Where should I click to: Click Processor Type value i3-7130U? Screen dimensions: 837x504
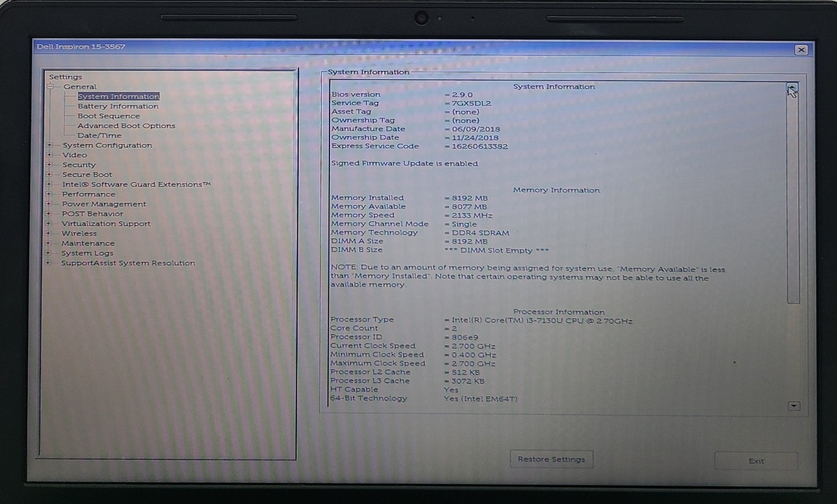[542, 320]
